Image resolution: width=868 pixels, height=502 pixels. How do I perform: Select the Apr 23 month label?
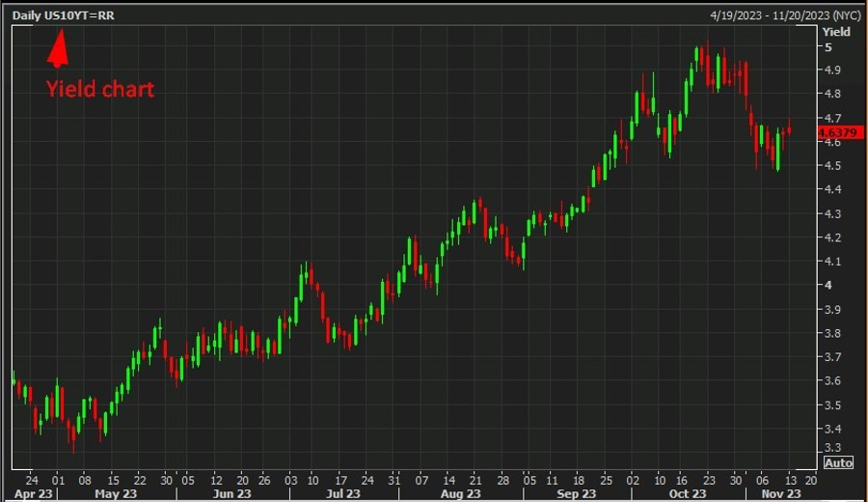32,493
